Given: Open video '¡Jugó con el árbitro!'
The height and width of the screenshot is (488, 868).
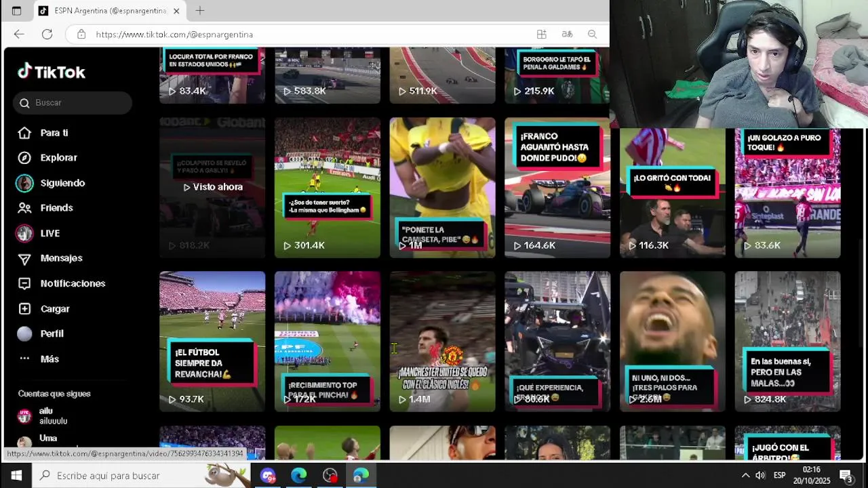Looking at the screenshot, I should [x=787, y=443].
